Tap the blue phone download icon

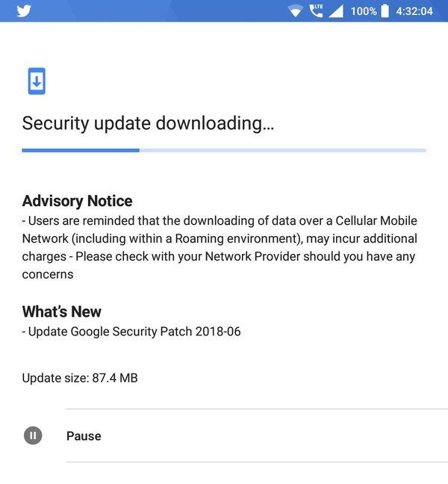[x=37, y=81]
